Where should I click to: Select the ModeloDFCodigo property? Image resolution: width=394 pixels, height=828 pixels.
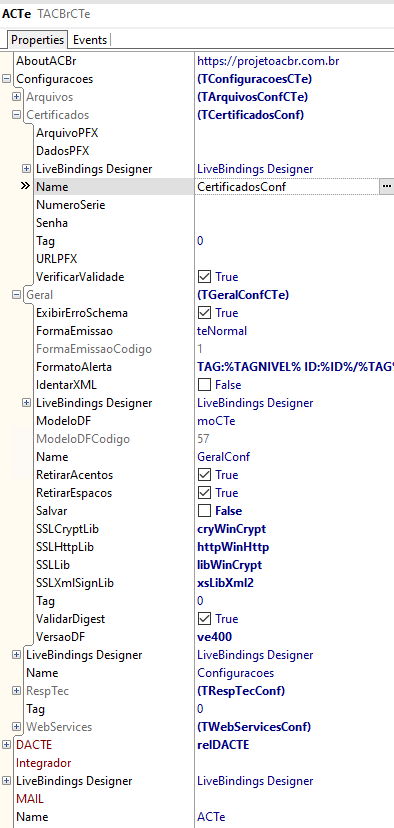pyautogui.click(x=82, y=439)
